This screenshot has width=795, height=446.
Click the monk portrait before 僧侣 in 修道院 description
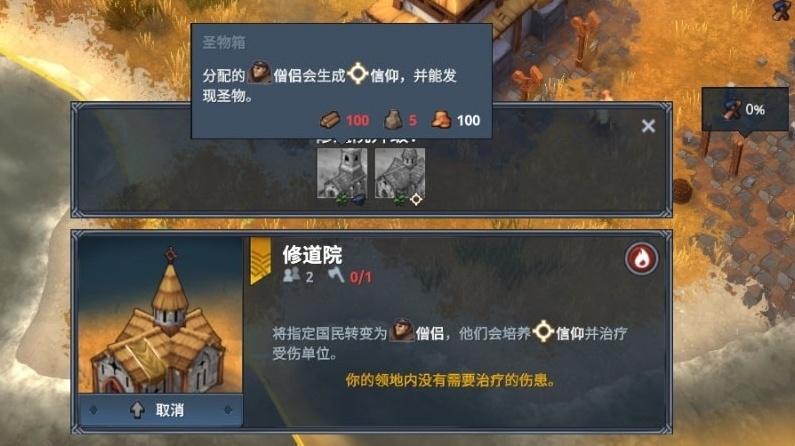(x=402, y=330)
